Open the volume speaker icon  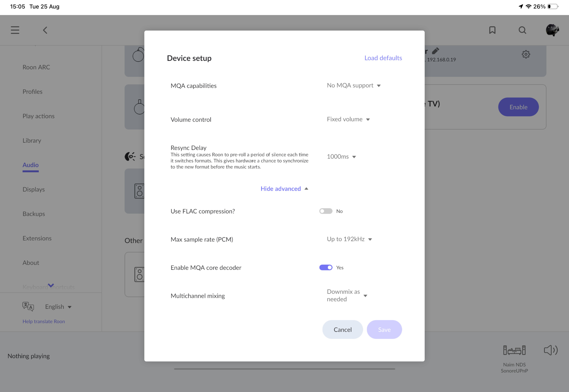pos(551,350)
